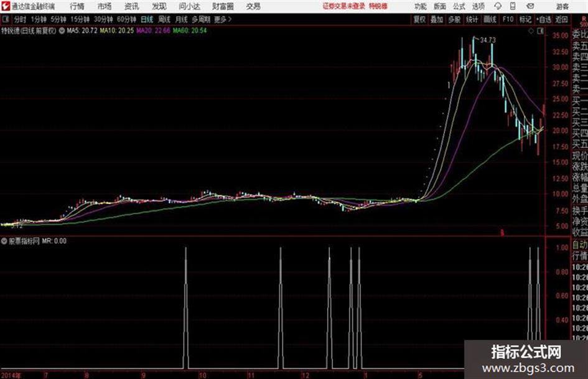Open the 交易 menu
The width and height of the screenshot is (588, 379).
click(253, 6)
